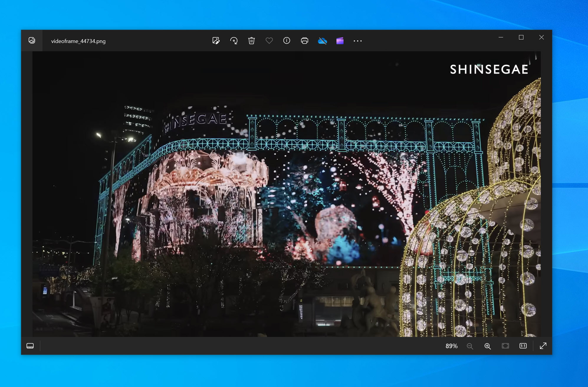The image size is (588, 387).
Task: Click the zoom in magnifier
Action: tap(488, 346)
